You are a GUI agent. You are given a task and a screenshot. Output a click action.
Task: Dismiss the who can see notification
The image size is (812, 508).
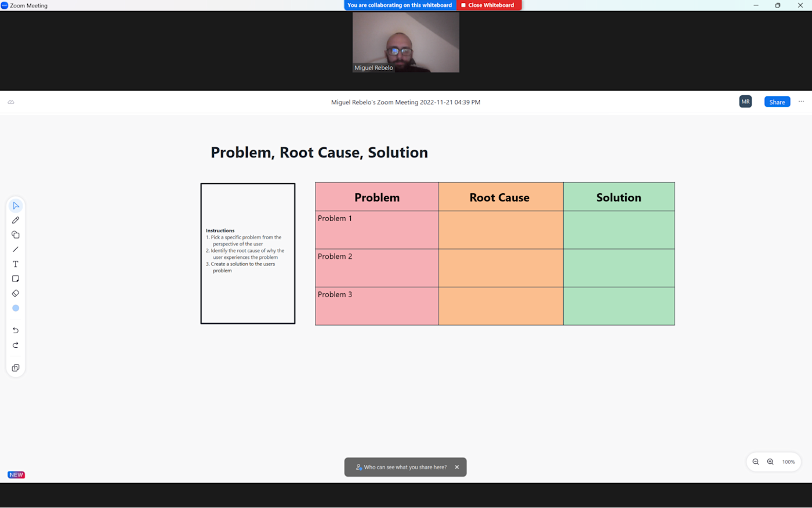(457, 467)
